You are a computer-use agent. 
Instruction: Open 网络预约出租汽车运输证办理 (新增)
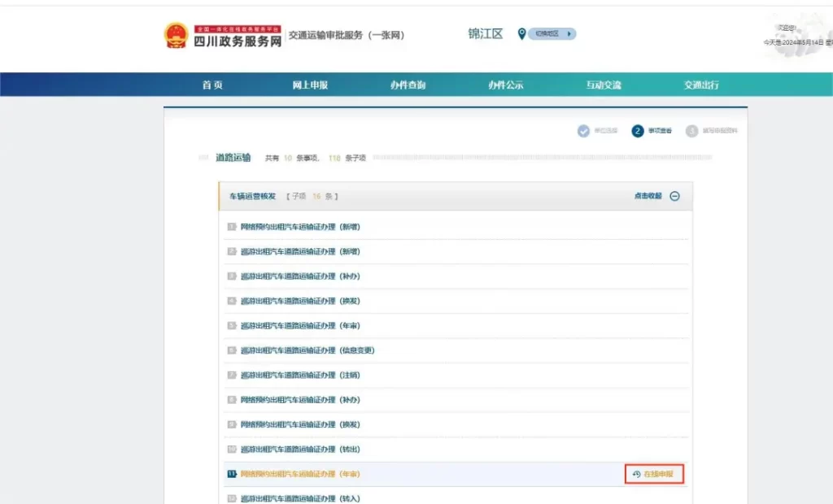click(300, 227)
